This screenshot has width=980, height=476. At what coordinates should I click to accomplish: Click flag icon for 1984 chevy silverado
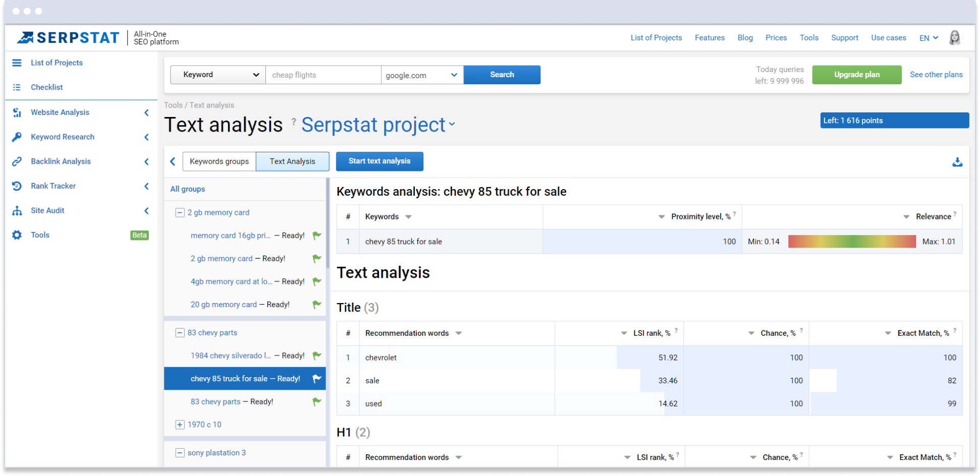pyautogui.click(x=317, y=355)
